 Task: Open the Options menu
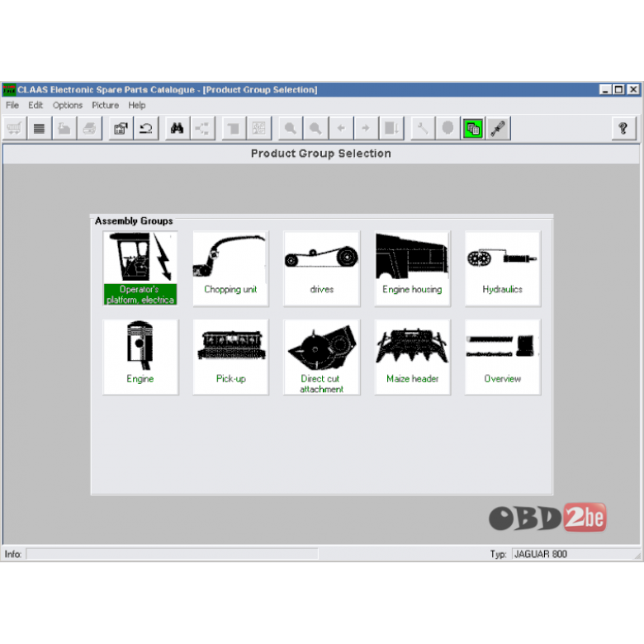coord(68,106)
